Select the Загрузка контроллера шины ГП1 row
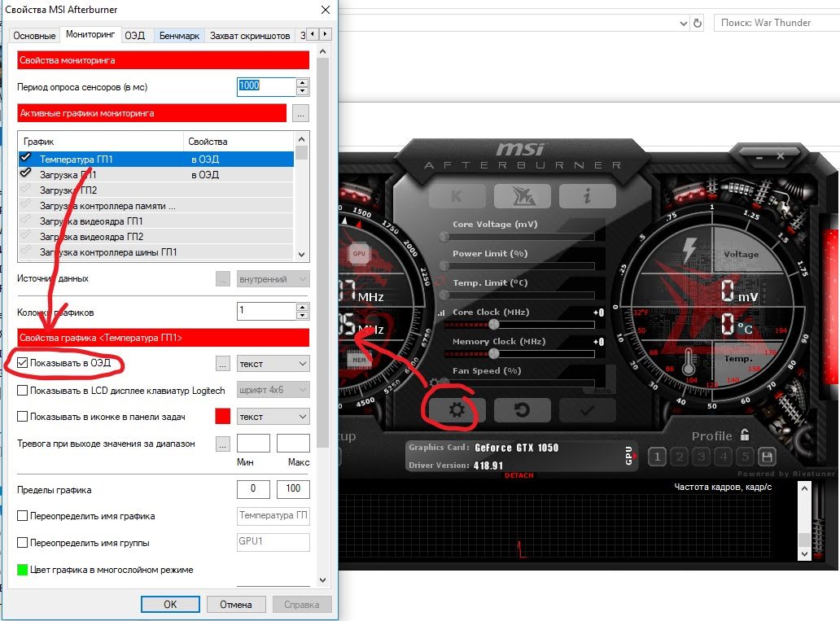The width and height of the screenshot is (840, 621). (x=155, y=251)
